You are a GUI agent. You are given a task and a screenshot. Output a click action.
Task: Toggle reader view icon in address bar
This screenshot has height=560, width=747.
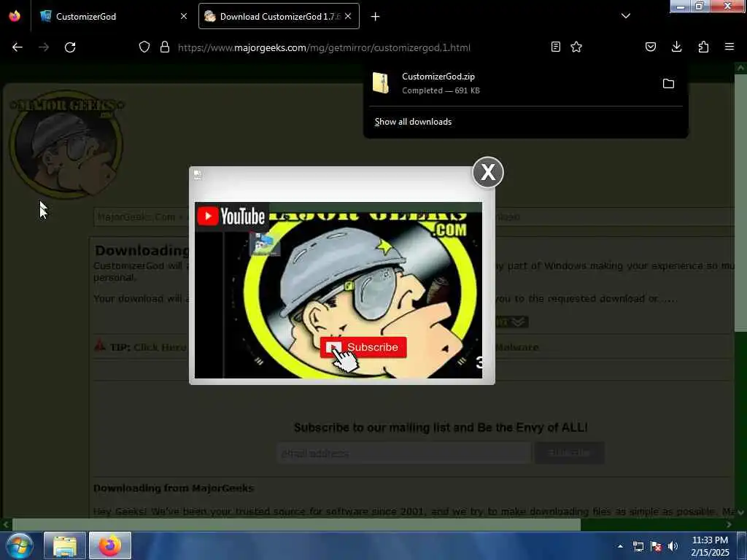click(555, 47)
